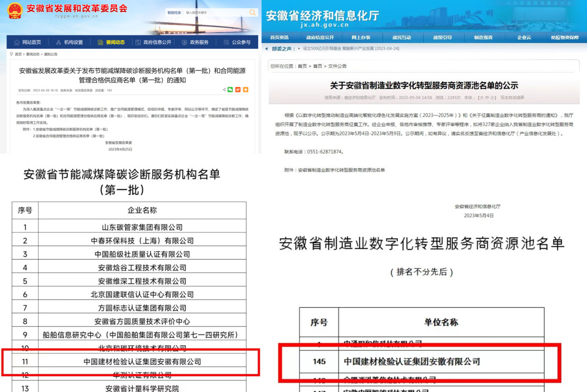Open 企业云 navigation item

coord(524,37)
